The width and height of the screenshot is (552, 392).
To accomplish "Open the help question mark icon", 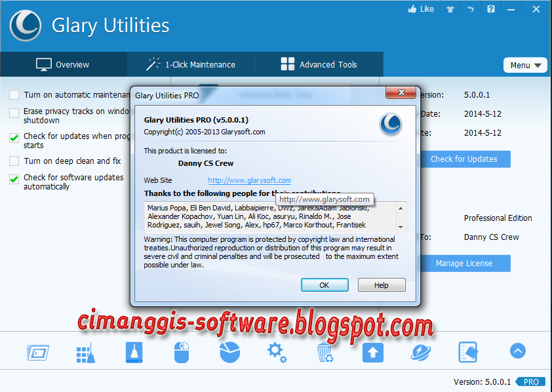I will [491, 9].
